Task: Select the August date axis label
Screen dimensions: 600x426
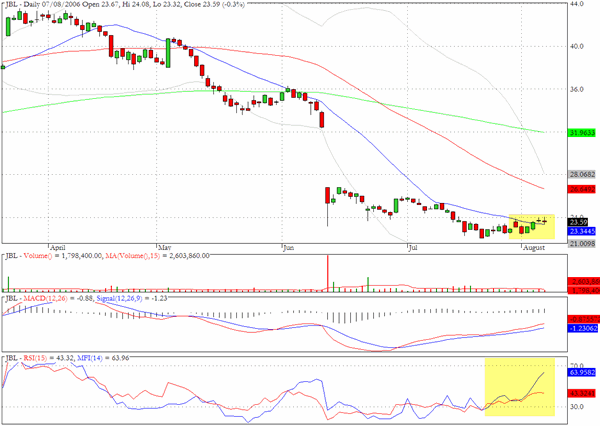Action: pos(534,248)
